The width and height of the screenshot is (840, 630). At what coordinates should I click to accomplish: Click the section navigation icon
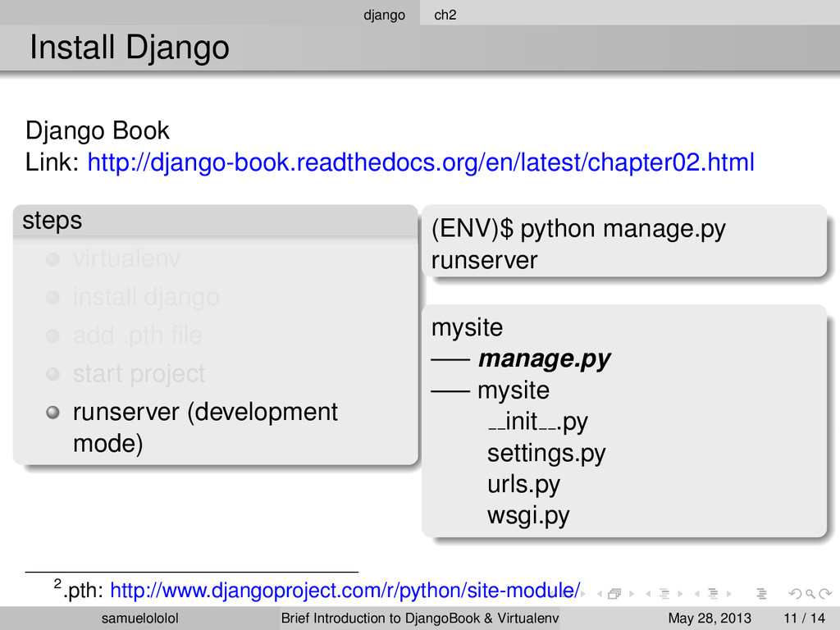point(713,594)
